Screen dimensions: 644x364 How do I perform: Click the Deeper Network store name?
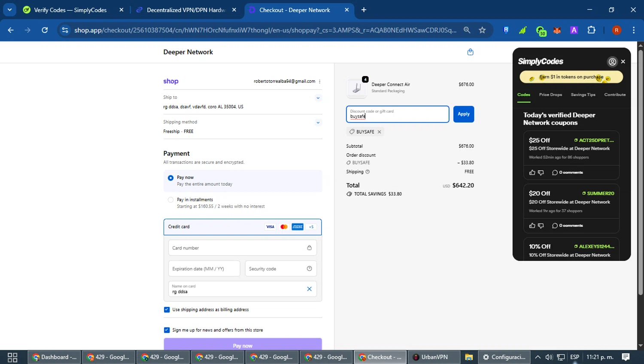coord(188,52)
